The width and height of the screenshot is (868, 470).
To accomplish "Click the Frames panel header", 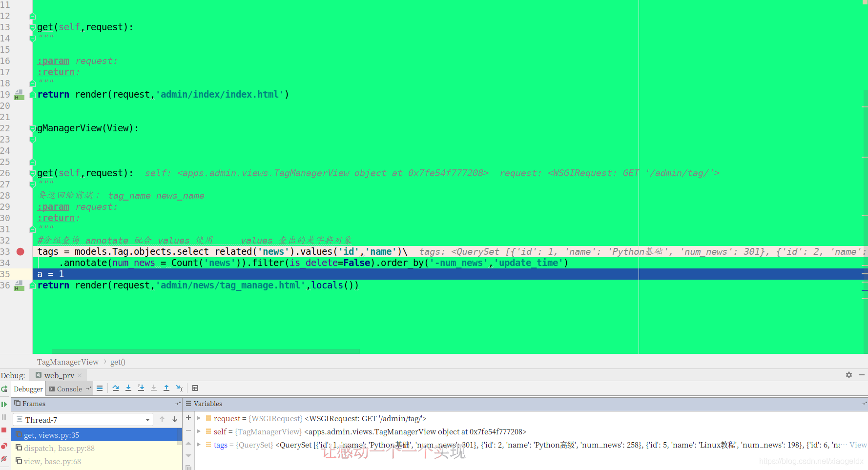I will click(x=97, y=404).
